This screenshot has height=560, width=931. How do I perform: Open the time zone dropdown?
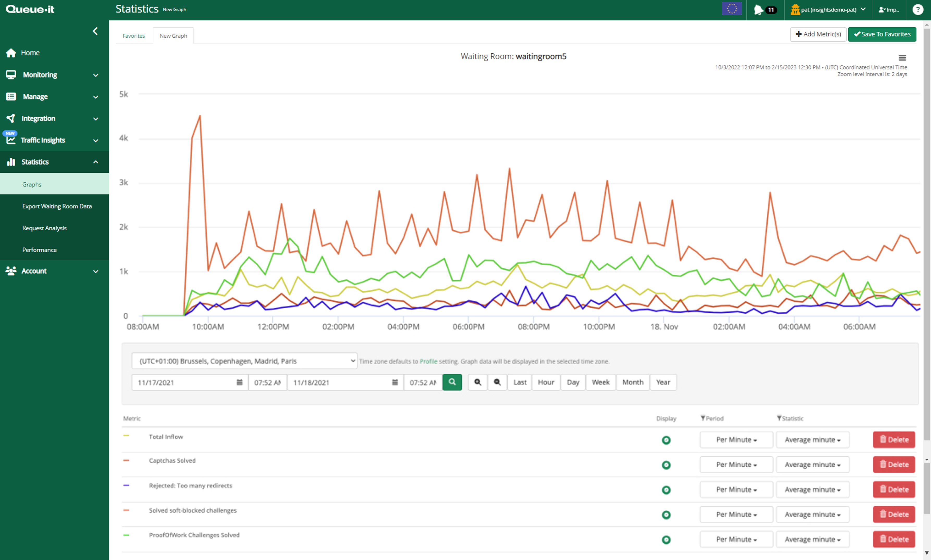click(244, 361)
